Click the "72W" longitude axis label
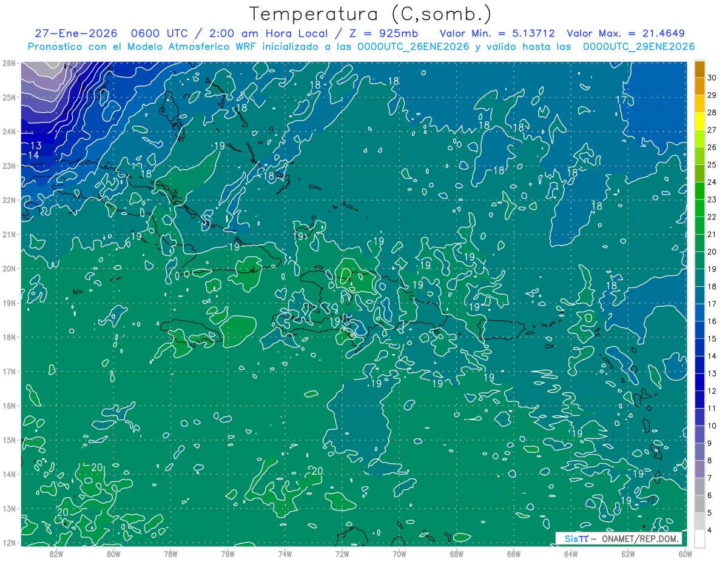The height and width of the screenshot is (562, 728). click(342, 554)
